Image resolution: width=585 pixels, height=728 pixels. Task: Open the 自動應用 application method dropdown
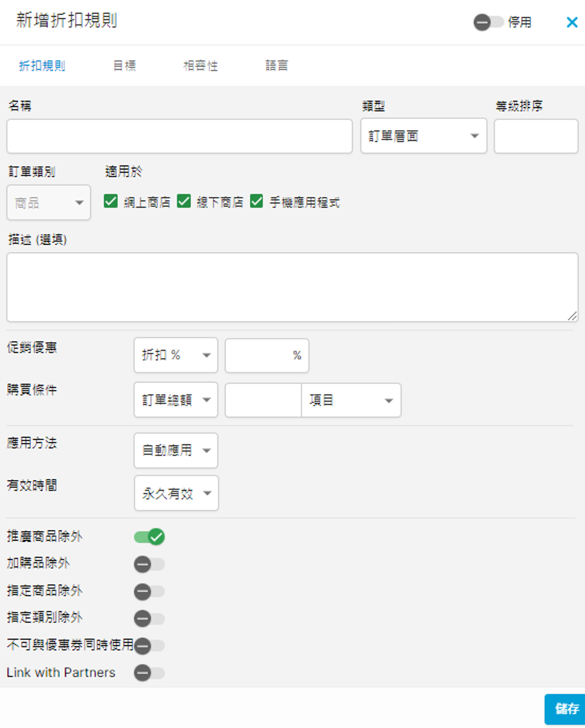click(176, 450)
